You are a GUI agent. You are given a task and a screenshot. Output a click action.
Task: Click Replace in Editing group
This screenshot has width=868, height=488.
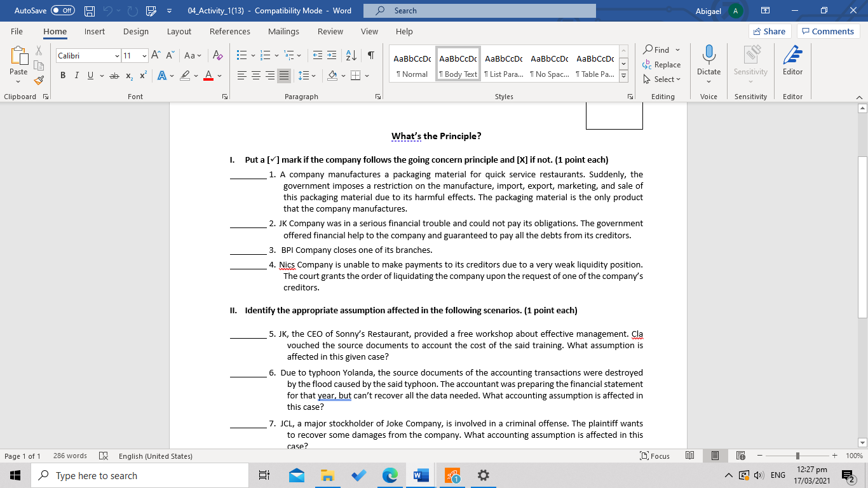661,65
